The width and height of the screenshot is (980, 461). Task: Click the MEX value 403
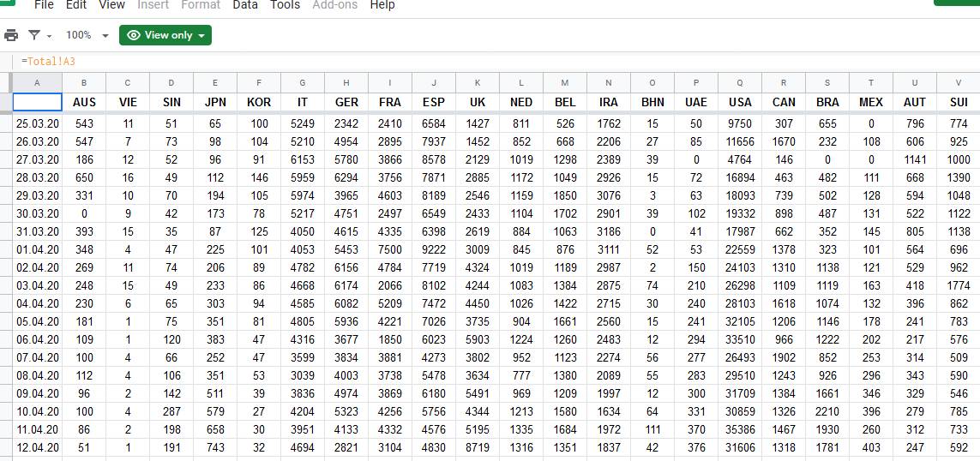871,448
